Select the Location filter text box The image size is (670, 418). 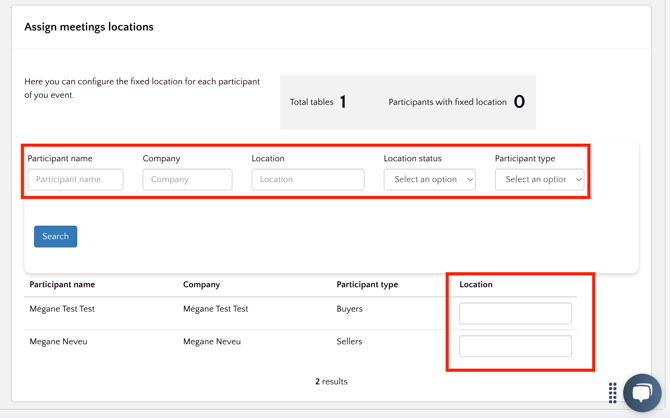[x=308, y=180]
